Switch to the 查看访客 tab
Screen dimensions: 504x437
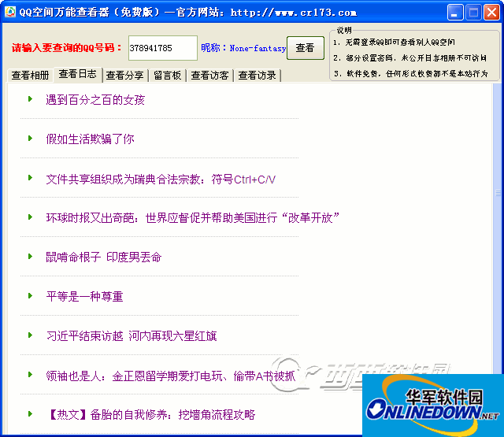click(209, 76)
